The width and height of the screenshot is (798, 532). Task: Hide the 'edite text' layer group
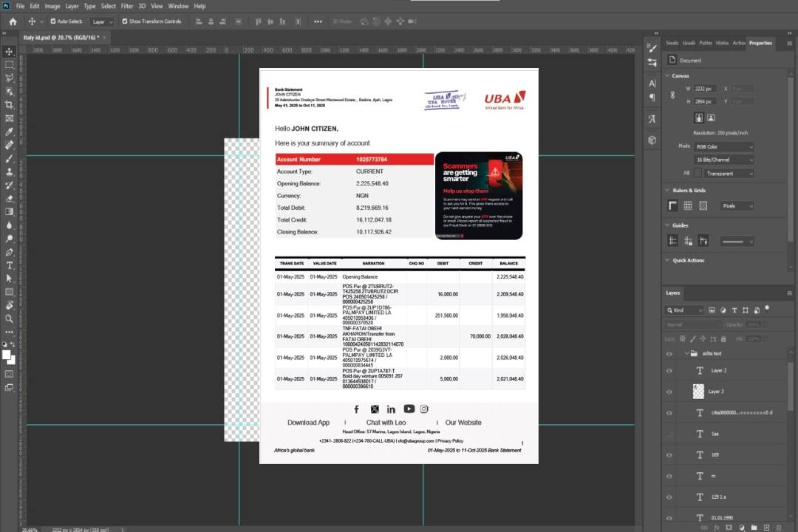[x=669, y=354]
